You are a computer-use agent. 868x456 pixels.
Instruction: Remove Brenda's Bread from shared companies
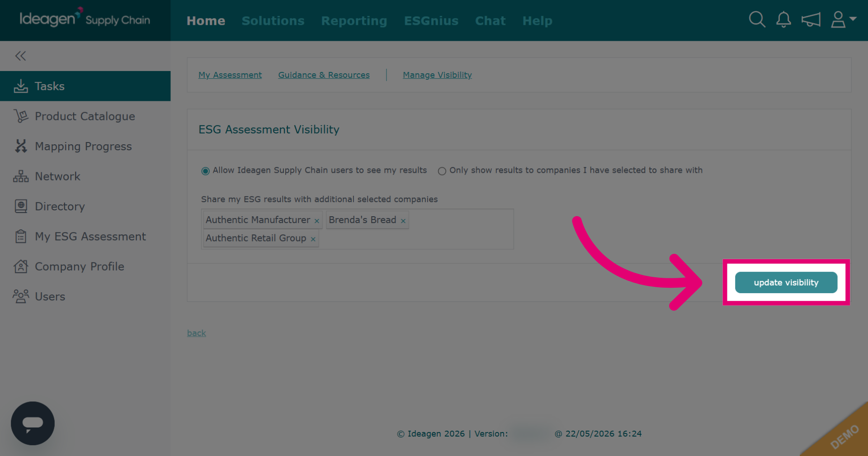tap(403, 221)
